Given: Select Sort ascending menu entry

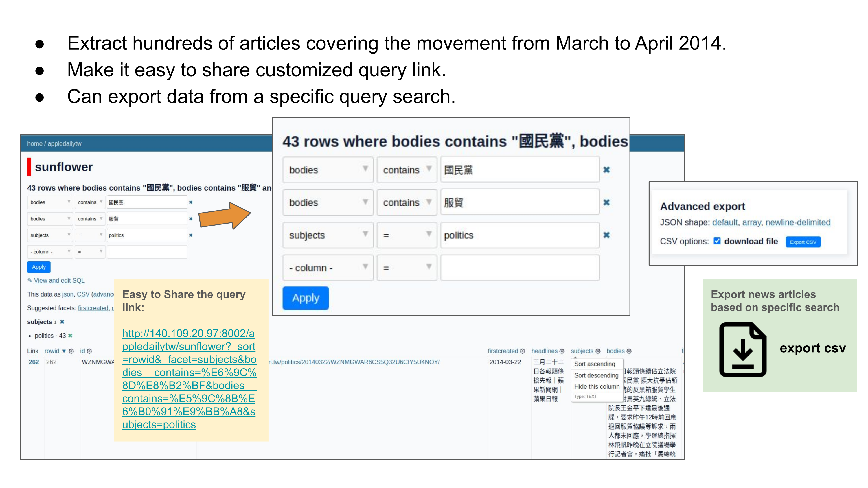Looking at the screenshot, I should click(594, 364).
